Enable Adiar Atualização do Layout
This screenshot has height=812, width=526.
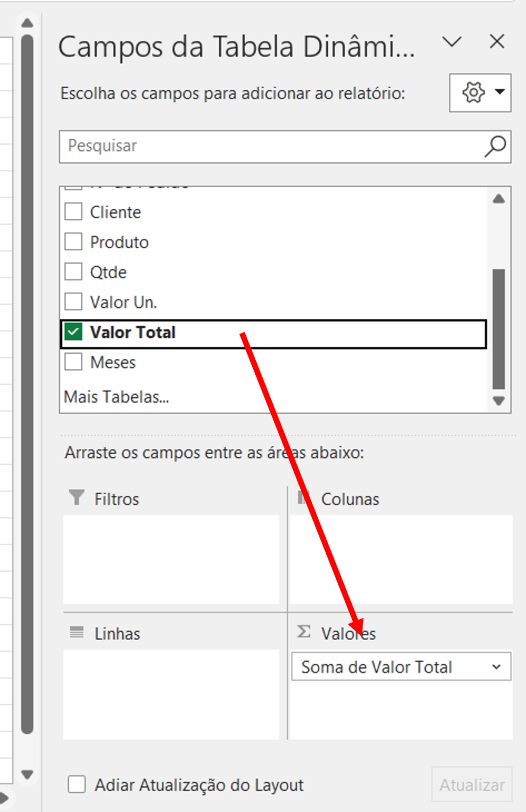pyautogui.click(x=76, y=785)
